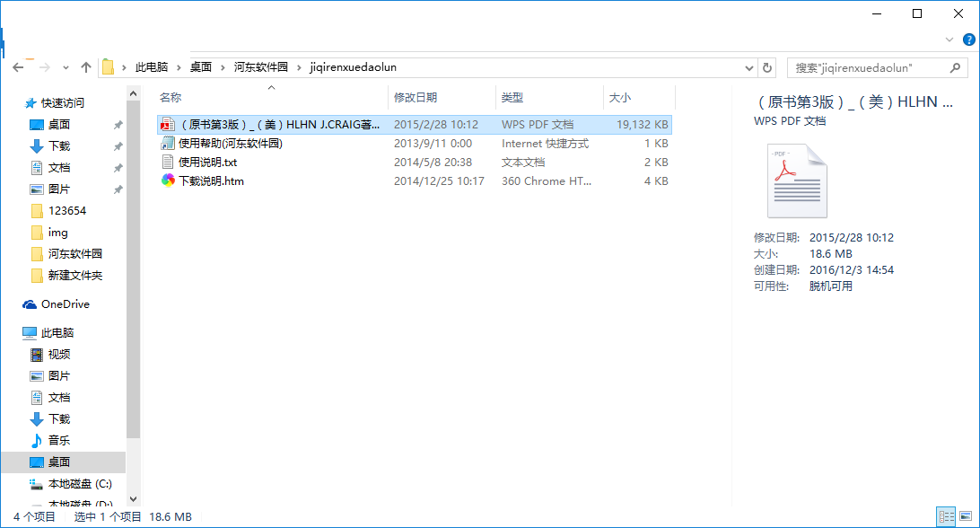Image resolution: width=980 pixels, height=528 pixels.
Task: Click the pin icon beside quick access 文档
Action: (118, 168)
